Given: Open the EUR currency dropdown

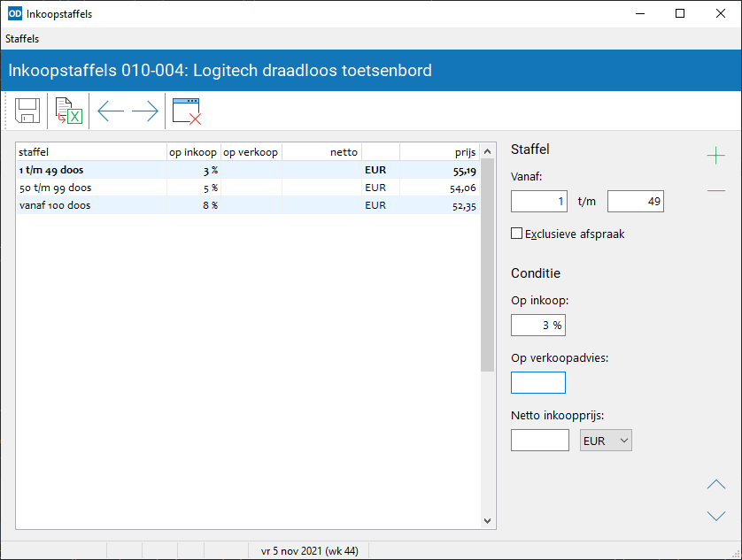Looking at the screenshot, I should click(606, 441).
